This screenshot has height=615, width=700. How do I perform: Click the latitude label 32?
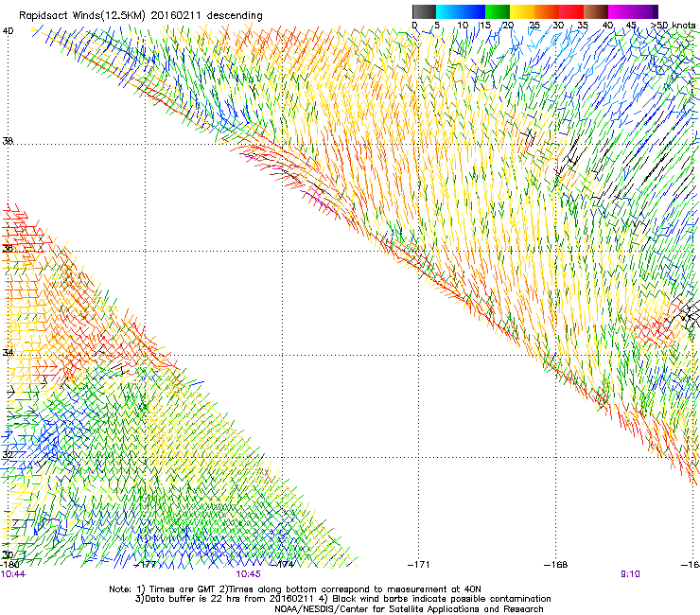click(x=8, y=455)
